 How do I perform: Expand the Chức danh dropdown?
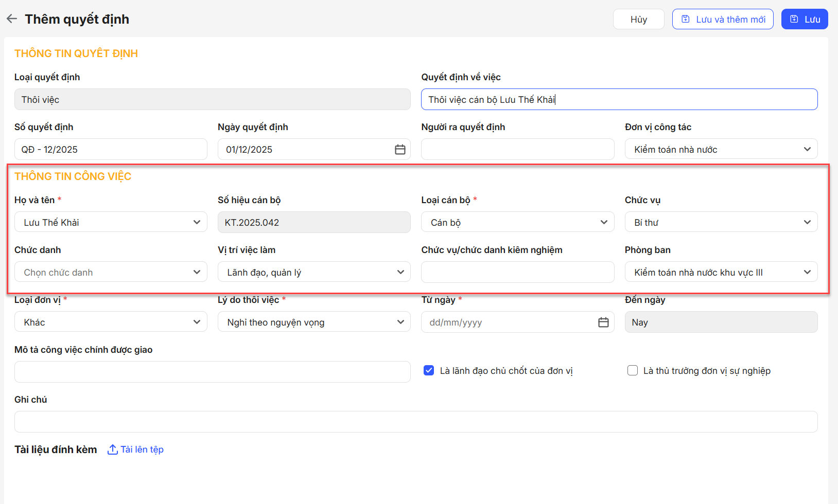(x=111, y=273)
